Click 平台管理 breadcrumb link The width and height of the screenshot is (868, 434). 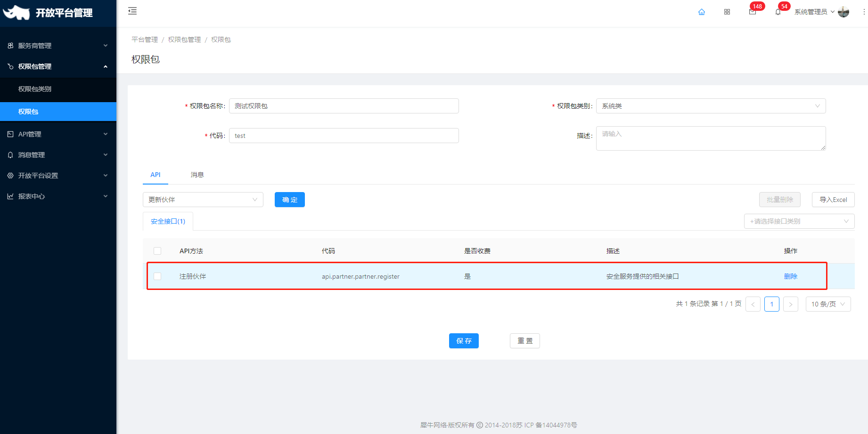145,40
